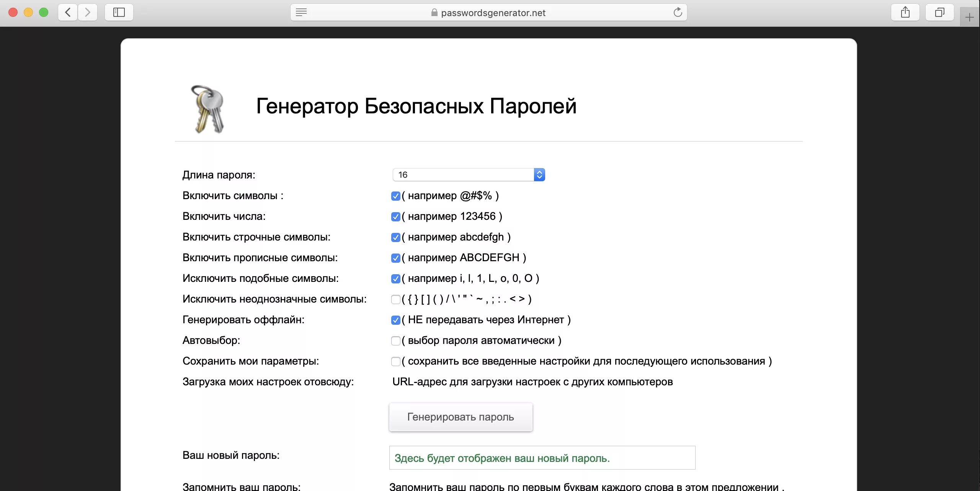Enable exclude ambiguous characters { } [ ] checkbox
Viewport: 980px width, 491px height.
tap(395, 300)
